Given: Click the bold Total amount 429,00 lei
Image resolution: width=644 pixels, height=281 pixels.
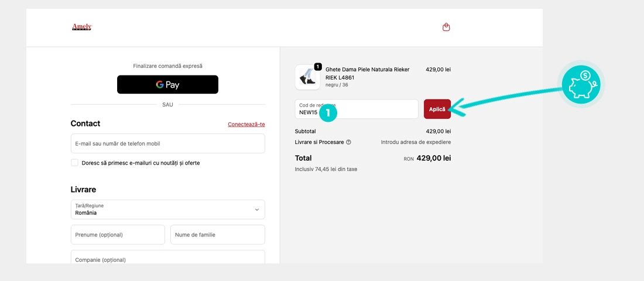Looking at the screenshot, I should (433, 158).
